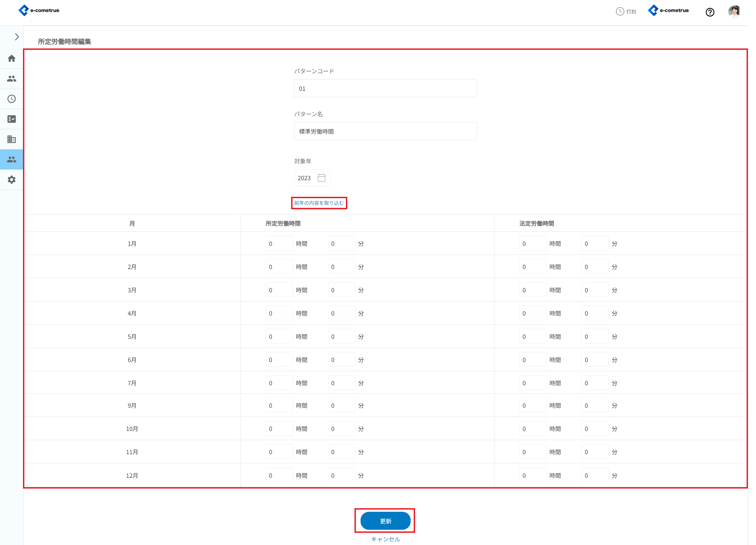Click the help question mark icon
Viewport: 756px width, 545px height.
(710, 12)
